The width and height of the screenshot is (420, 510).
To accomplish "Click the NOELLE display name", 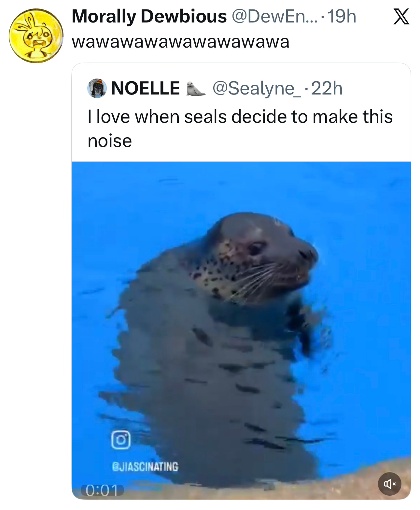I will coord(145,88).
